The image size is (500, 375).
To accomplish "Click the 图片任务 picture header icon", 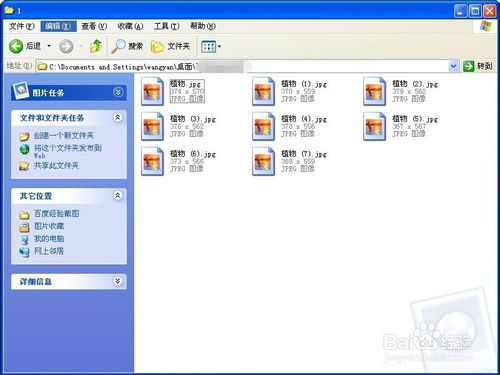I will coord(21,91).
